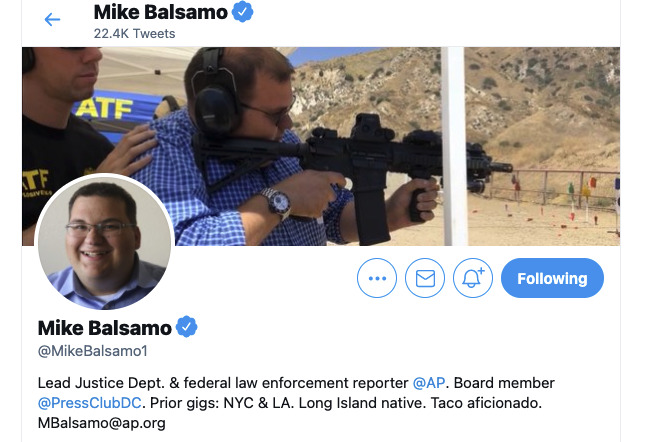
Task: Toggle the Following button
Action: coord(552,279)
